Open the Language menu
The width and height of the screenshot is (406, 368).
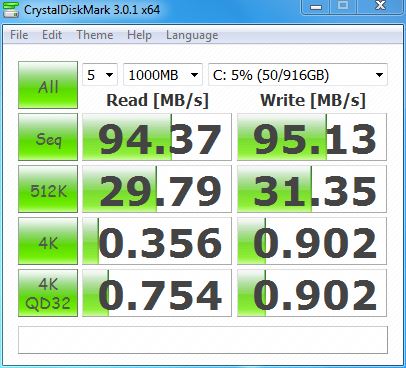192,35
